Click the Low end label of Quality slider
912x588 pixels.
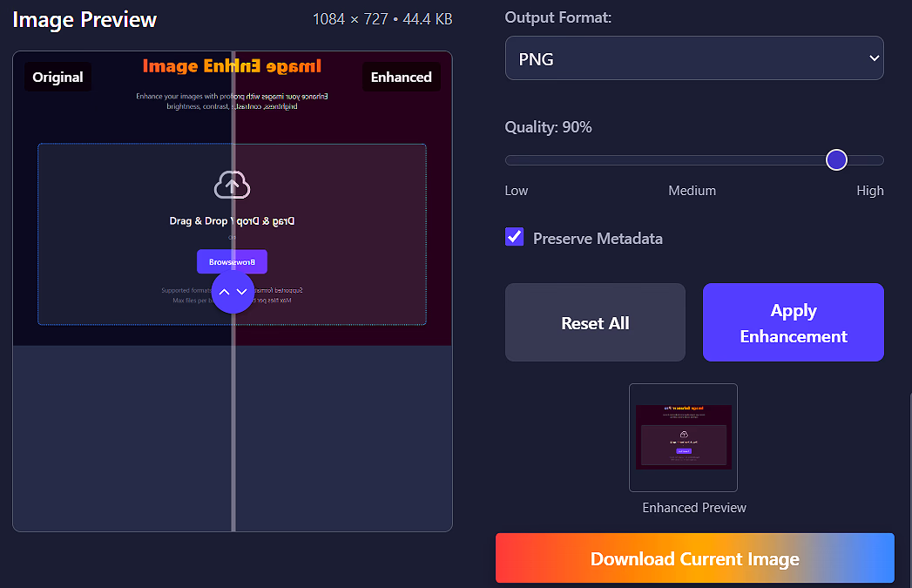coord(517,191)
